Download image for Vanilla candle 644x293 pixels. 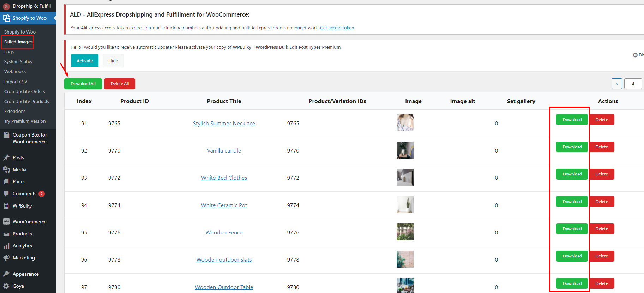coord(572,147)
